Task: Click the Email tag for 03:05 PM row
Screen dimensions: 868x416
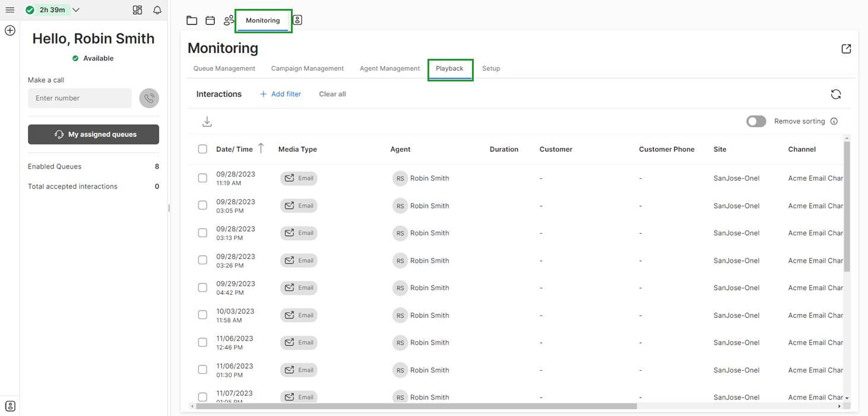Action: pos(299,206)
